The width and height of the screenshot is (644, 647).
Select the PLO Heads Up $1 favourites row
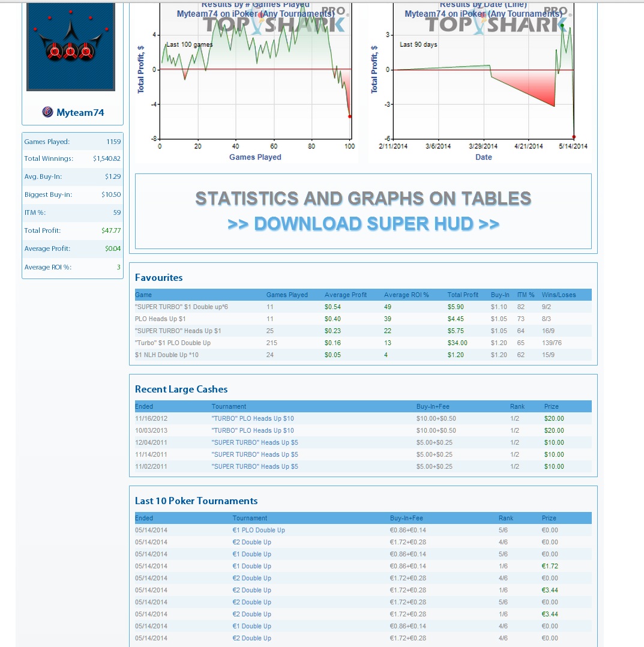[x=363, y=319]
